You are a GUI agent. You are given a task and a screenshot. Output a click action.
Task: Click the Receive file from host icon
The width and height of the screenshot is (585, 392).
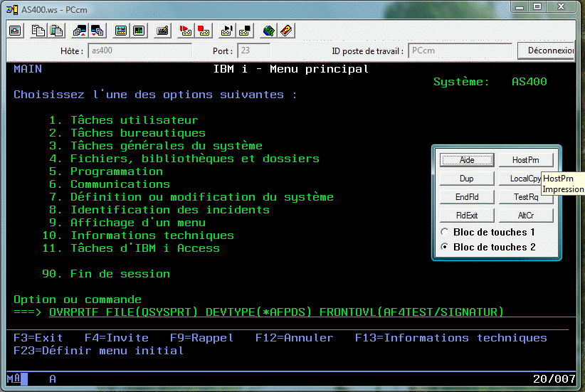(97, 31)
